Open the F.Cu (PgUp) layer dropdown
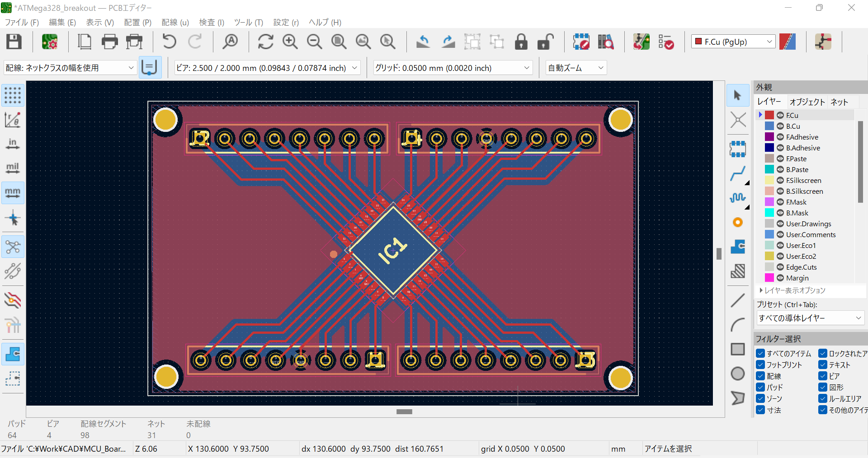 pyautogui.click(x=733, y=42)
